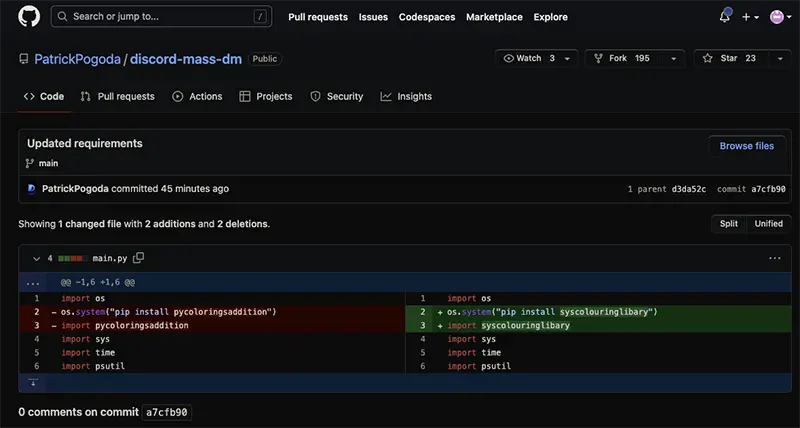Switch to the Projects tab

coord(266,96)
